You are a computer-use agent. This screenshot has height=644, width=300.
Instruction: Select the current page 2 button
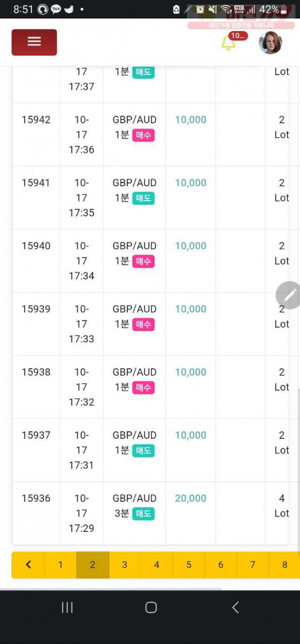(92, 565)
